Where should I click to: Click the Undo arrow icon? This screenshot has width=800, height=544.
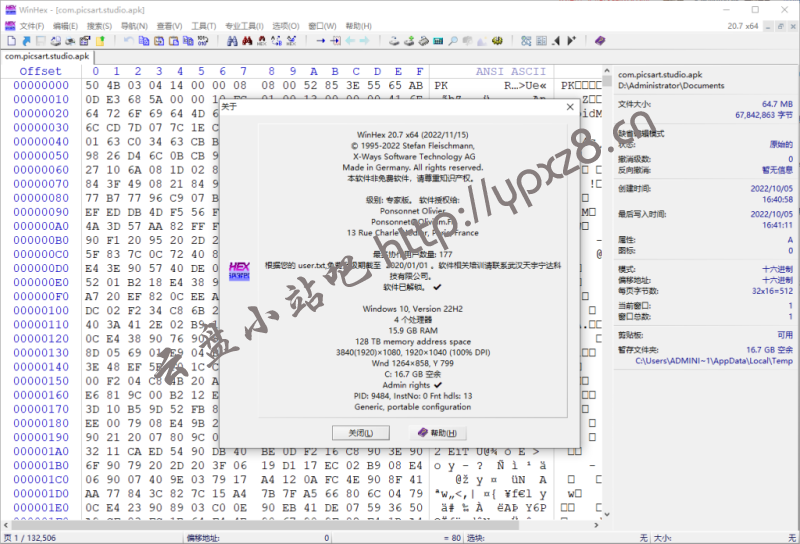click(129, 41)
